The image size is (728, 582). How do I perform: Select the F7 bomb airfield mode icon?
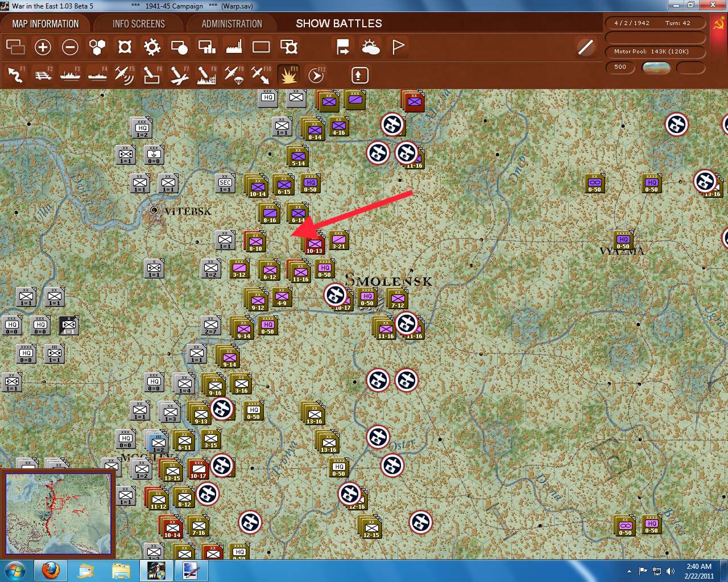(x=179, y=75)
